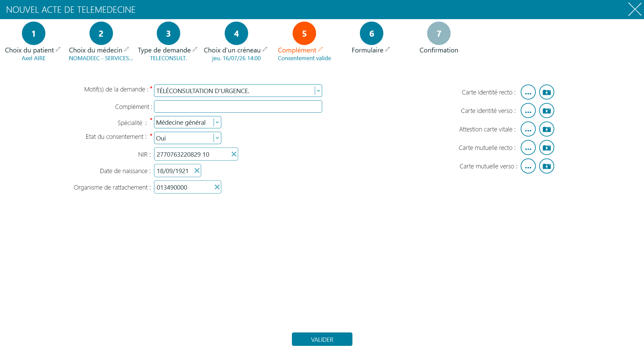Clear the Organisme de rattachement value

[217, 187]
